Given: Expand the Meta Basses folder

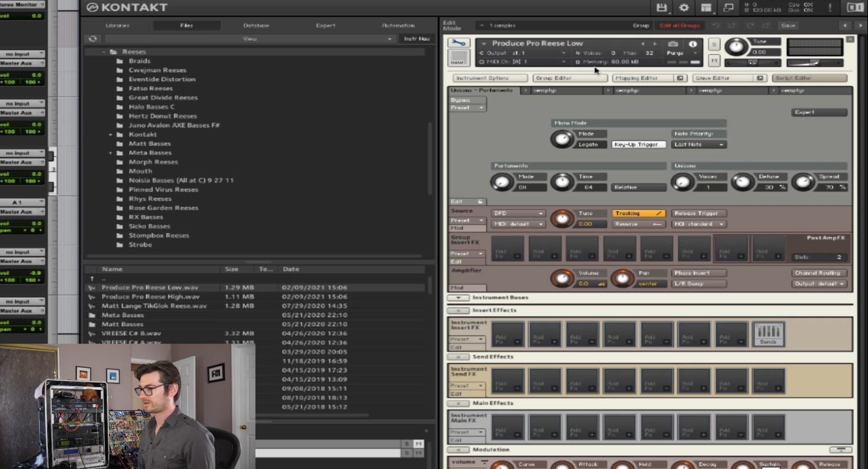Looking at the screenshot, I should (111, 153).
